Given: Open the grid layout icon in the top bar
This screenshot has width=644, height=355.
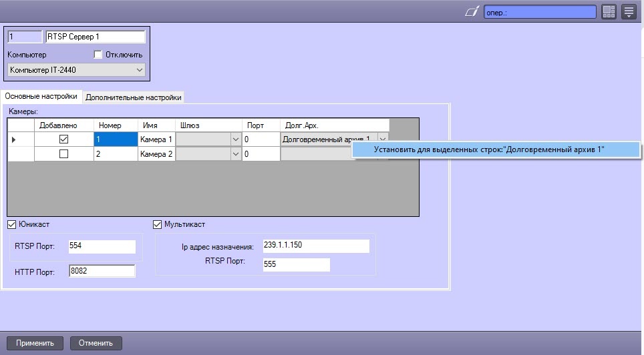Looking at the screenshot, I should (609, 12).
